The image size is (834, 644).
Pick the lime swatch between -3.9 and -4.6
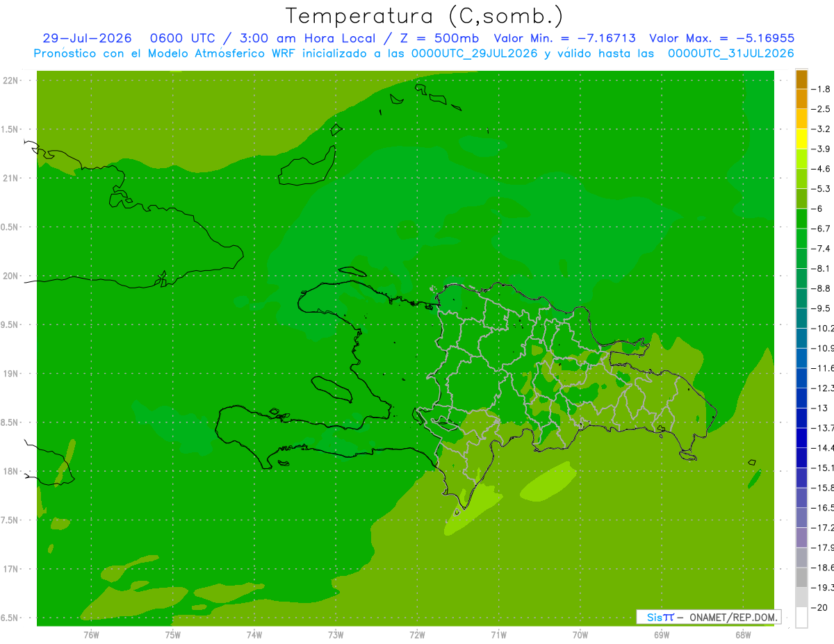801,159
